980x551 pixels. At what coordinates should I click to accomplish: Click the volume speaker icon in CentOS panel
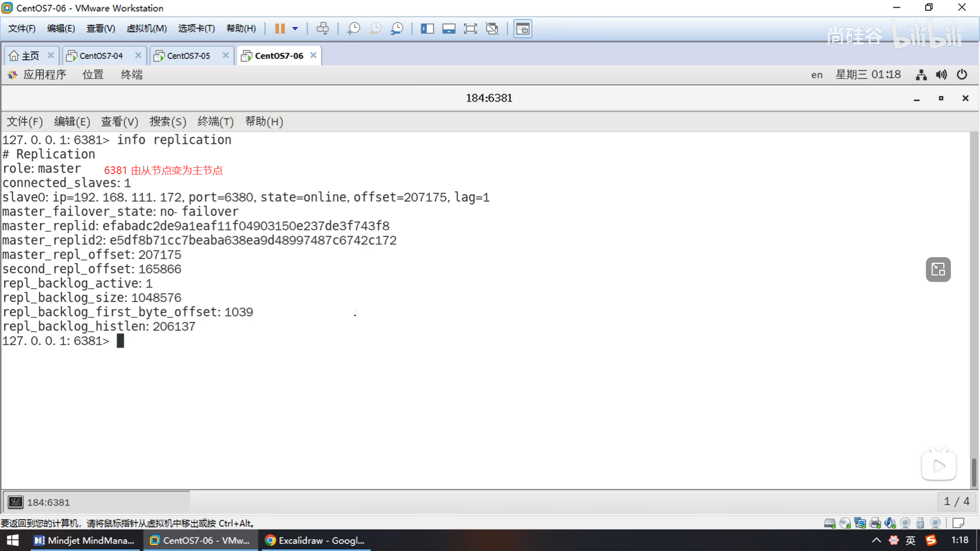941,74
